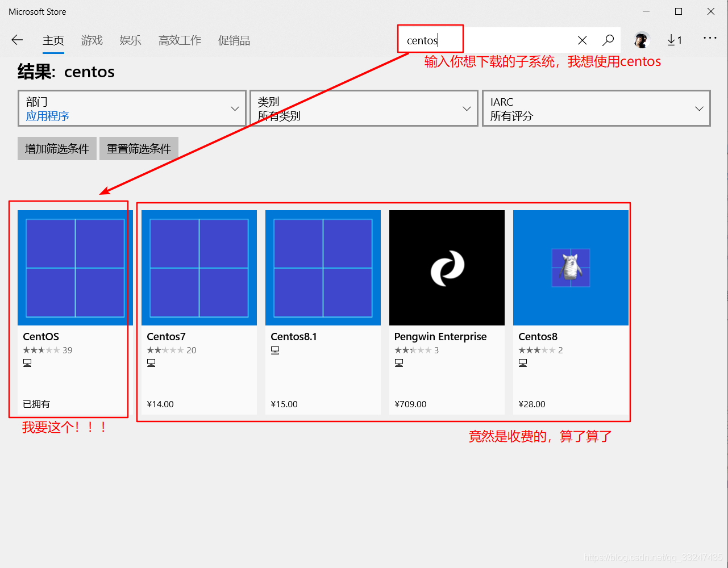Close the Microsoft Store window
The height and width of the screenshot is (568, 728).
(x=711, y=11)
